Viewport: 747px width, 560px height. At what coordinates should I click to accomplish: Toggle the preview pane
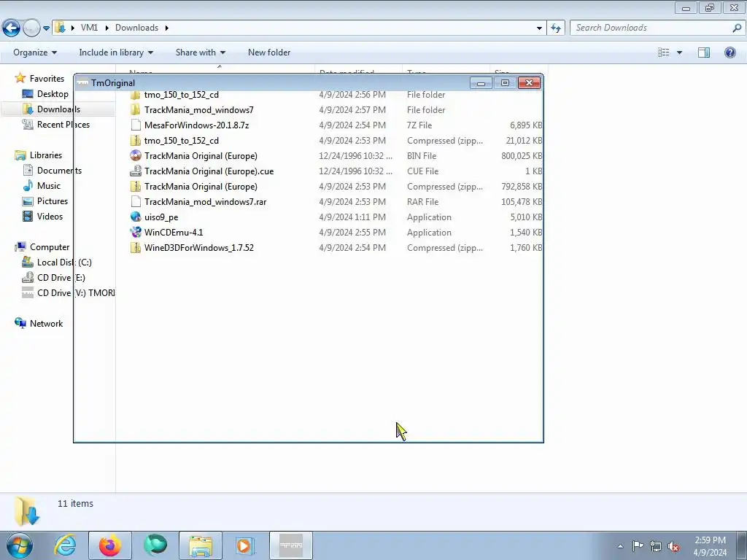click(704, 52)
